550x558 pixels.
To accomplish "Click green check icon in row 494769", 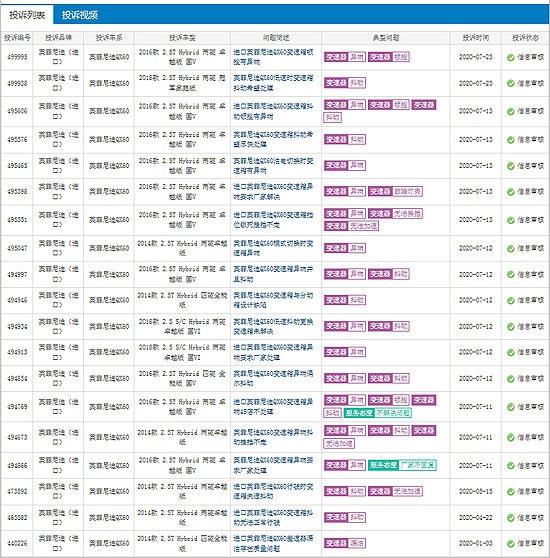I will coord(511,407).
